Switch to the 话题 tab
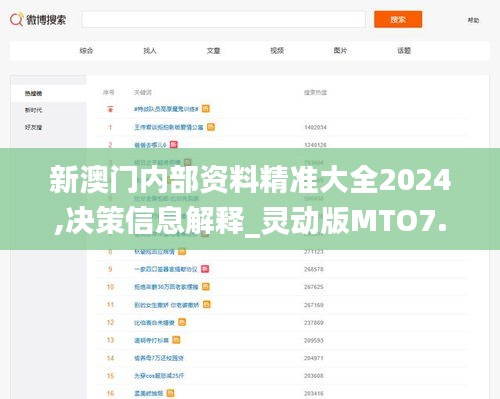The image size is (500, 399). pyautogui.click(x=404, y=51)
